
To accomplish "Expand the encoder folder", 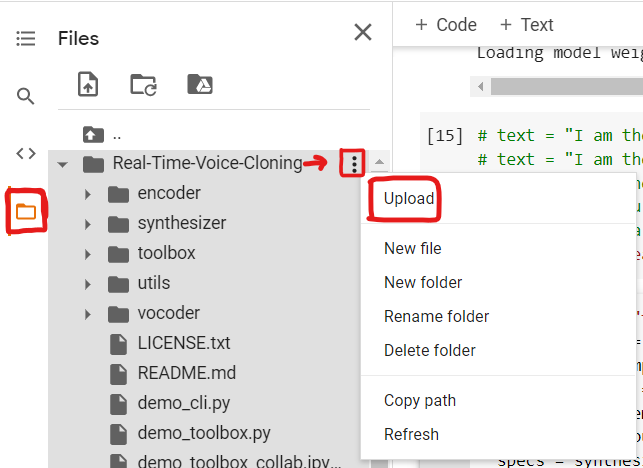I will point(87,194).
